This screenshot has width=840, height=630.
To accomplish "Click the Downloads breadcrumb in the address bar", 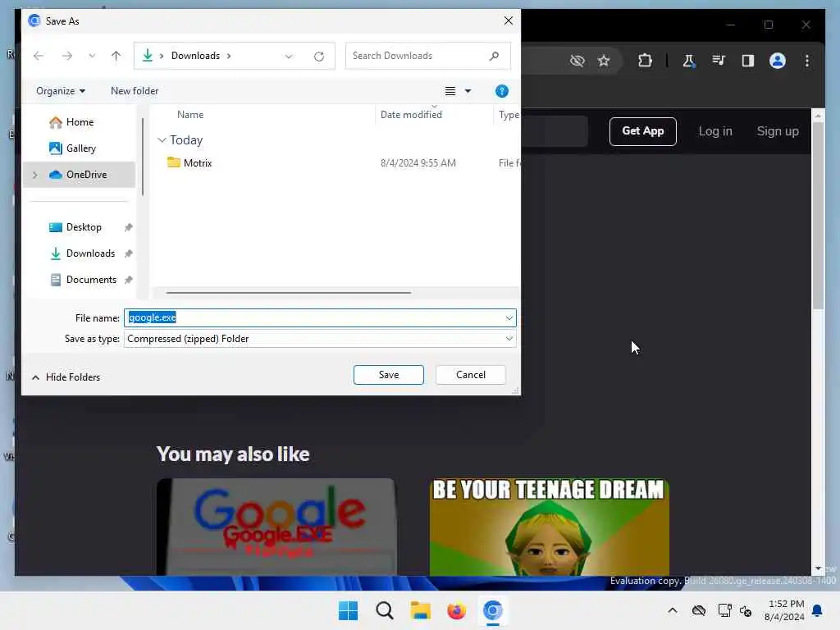I will coord(195,56).
